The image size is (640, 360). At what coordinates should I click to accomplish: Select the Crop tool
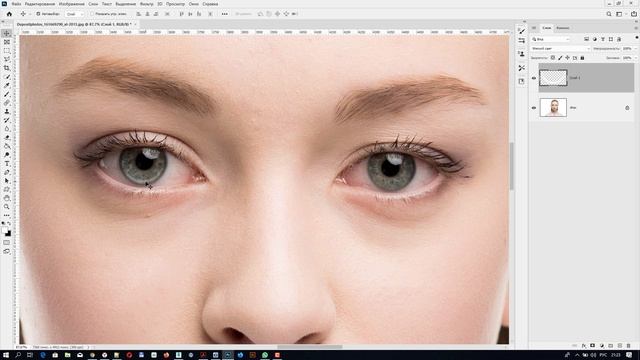click(7, 68)
